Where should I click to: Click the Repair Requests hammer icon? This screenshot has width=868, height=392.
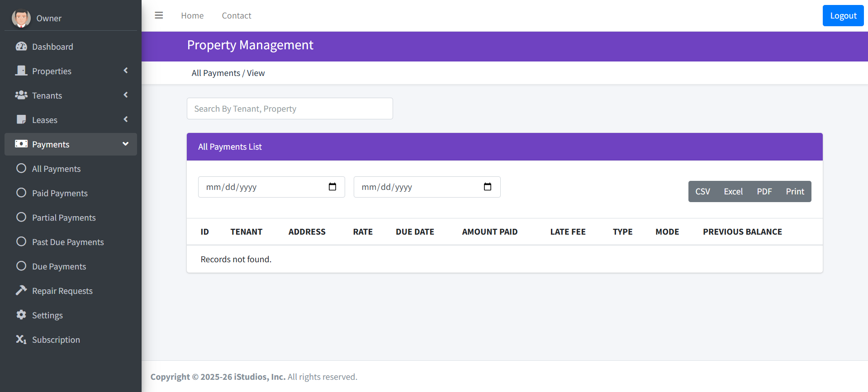21,291
